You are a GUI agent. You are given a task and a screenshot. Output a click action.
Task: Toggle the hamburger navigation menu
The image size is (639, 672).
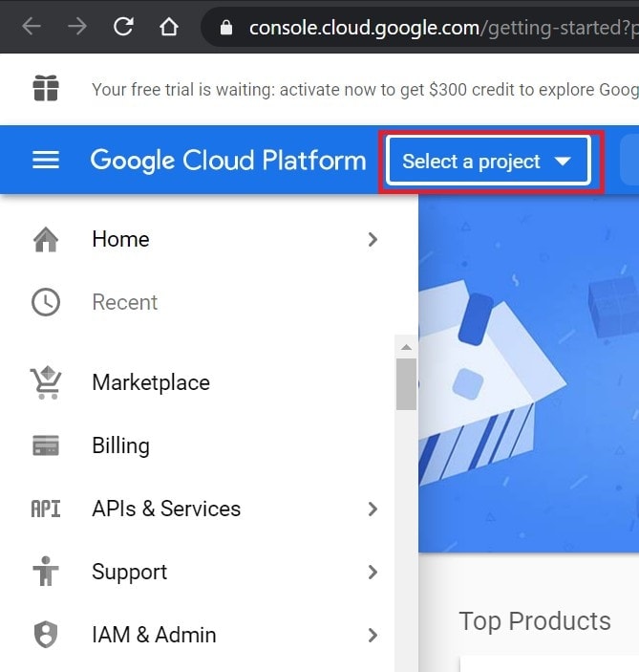click(46, 160)
